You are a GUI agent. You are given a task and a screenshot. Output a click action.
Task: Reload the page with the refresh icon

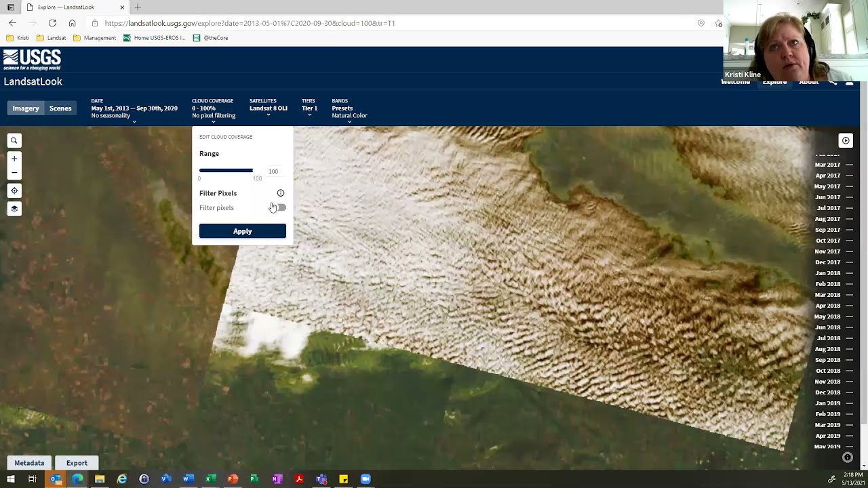pyautogui.click(x=52, y=23)
